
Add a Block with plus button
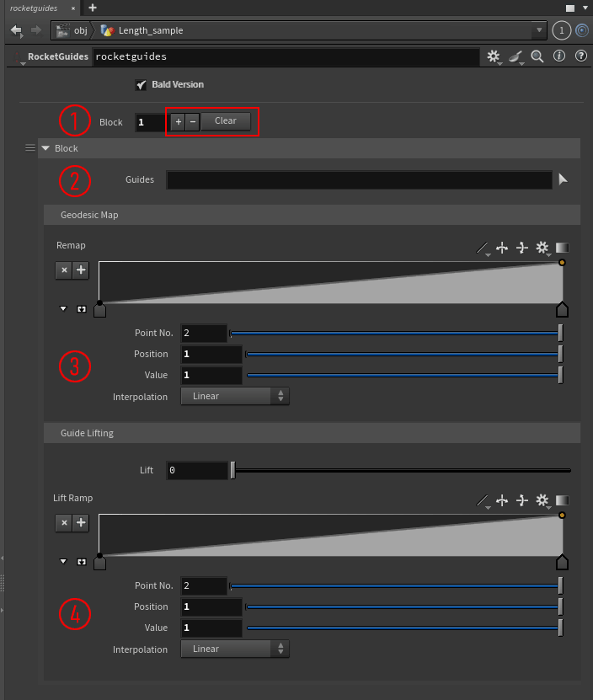pyautogui.click(x=179, y=121)
